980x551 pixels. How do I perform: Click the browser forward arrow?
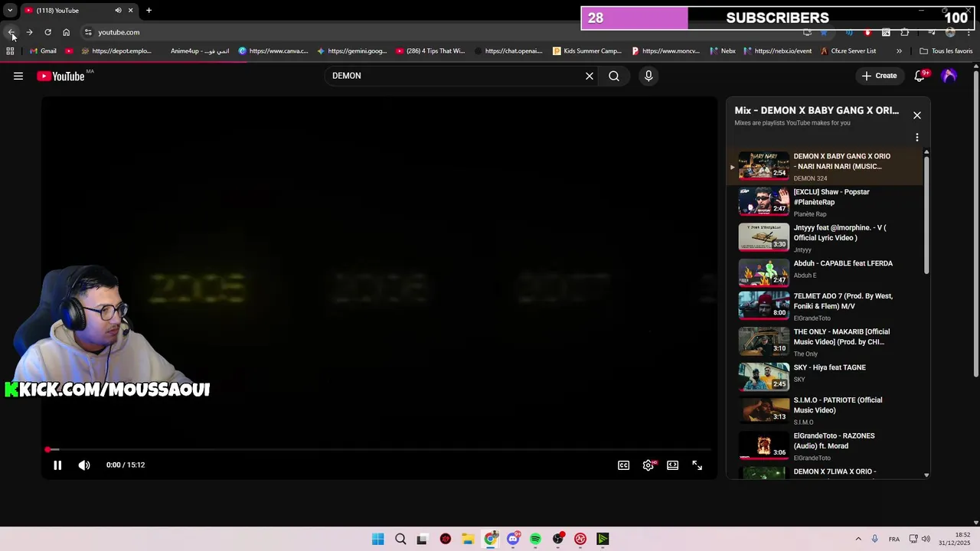pyautogui.click(x=29, y=32)
